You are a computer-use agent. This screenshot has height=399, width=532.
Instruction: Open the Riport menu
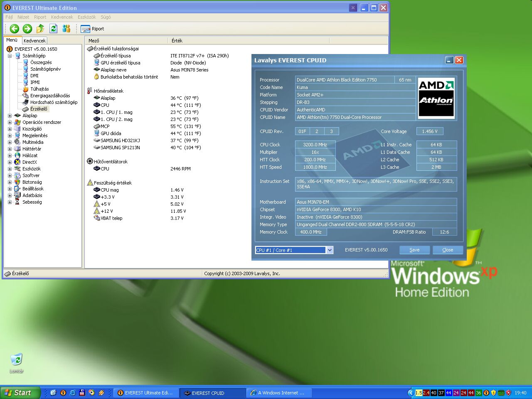40,17
